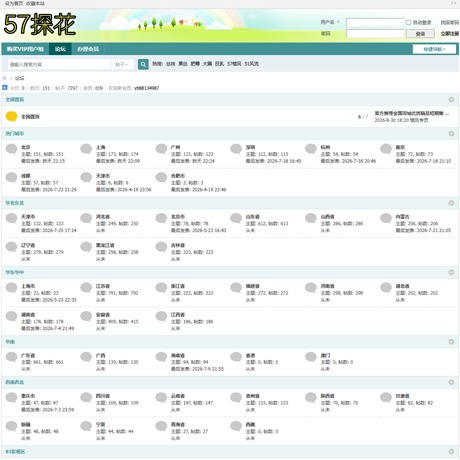Click the bubble icon beside 海南省
This screenshot has height=460, width=460.
[161, 357]
